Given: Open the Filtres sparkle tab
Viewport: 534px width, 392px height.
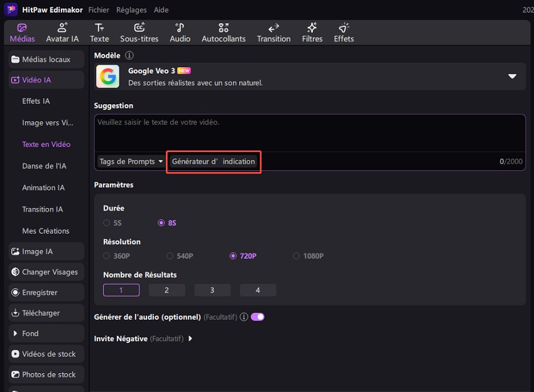Looking at the screenshot, I should point(312,33).
